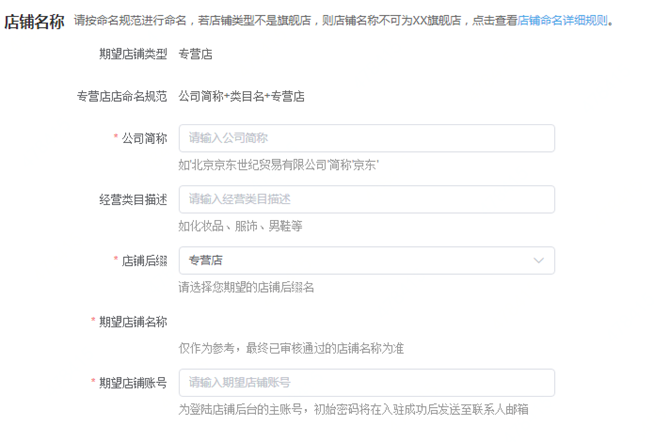670x442 pixels.
Task: Click the 店铺后缀 field label
Action: pyautogui.click(x=144, y=261)
